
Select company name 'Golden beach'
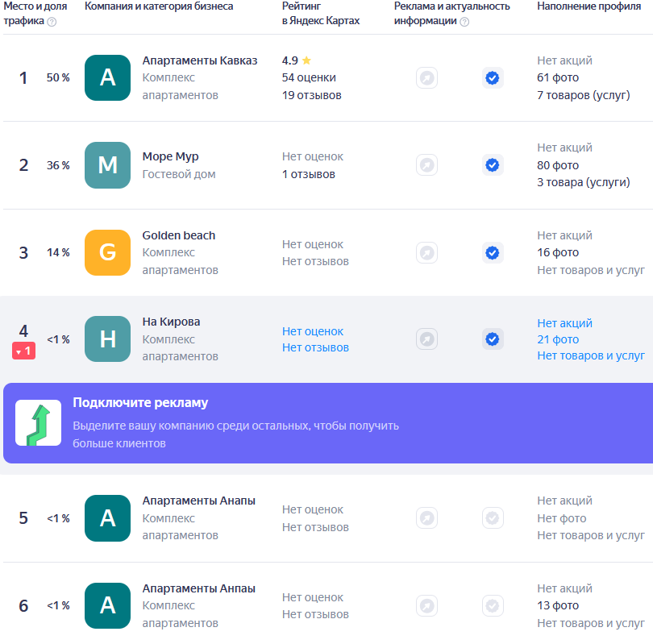(x=179, y=235)
